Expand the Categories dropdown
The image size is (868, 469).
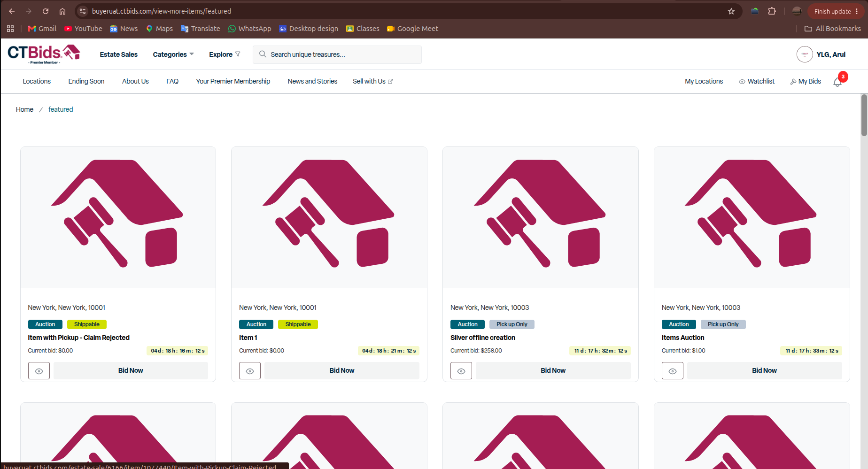[x=173, y=54]
